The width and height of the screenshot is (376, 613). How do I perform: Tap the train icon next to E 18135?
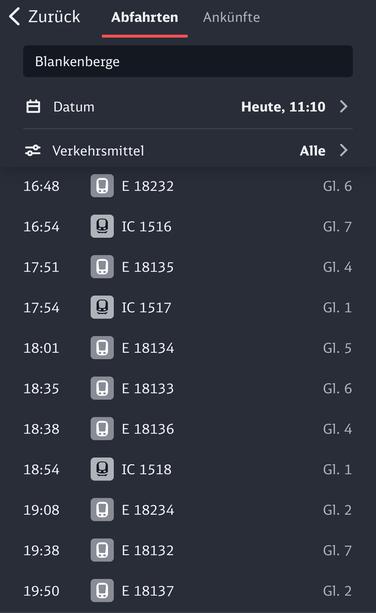coord(102,267)
